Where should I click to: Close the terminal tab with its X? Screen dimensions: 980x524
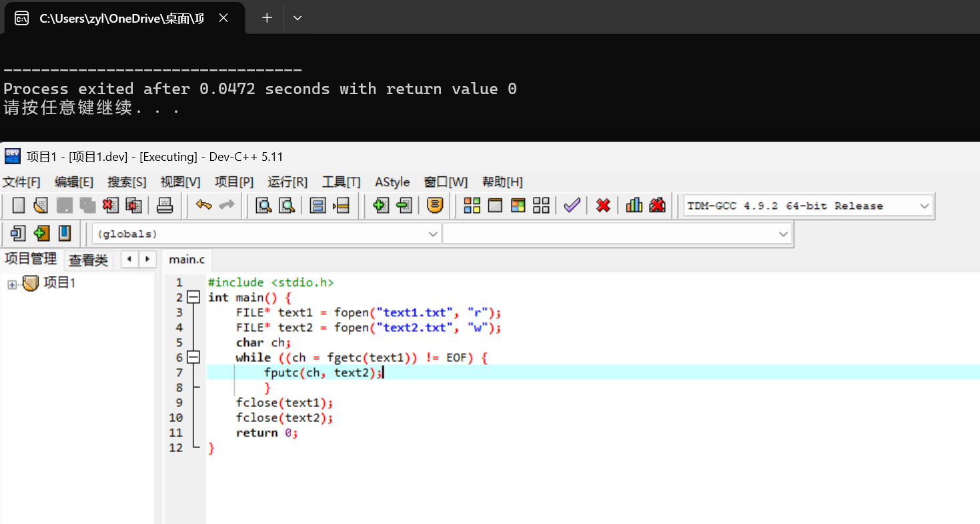[x=223, y=18]
